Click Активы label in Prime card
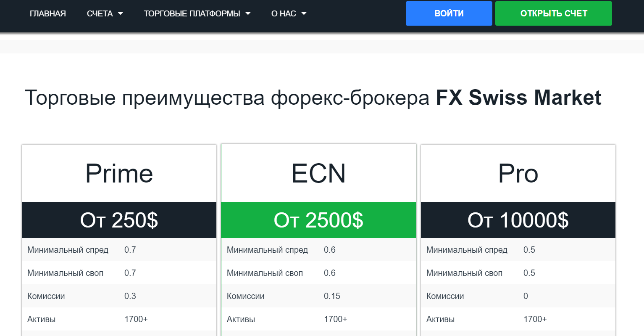Viewport: 644px width, 336px height. pyautogui.click(x=41, y=319)
